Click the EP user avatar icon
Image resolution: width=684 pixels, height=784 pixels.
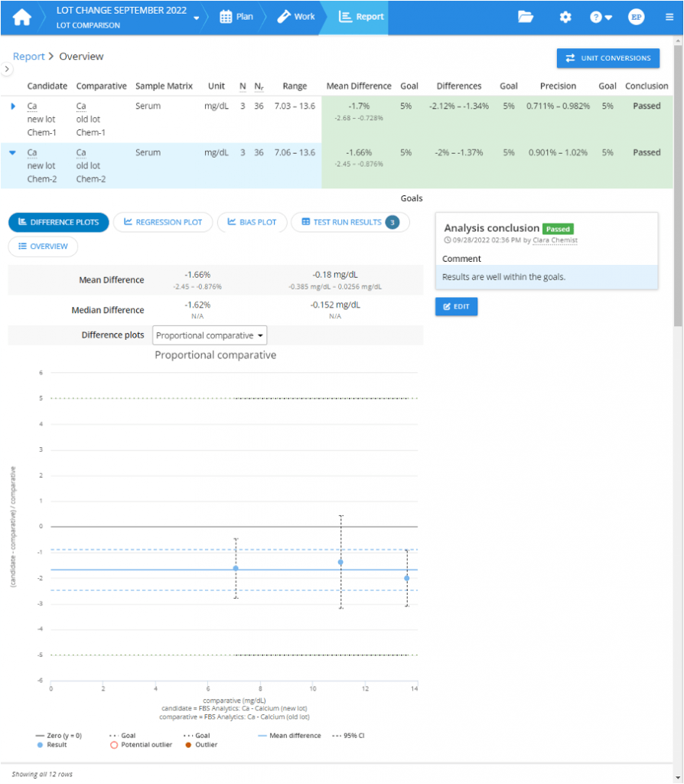coord(636,16)
